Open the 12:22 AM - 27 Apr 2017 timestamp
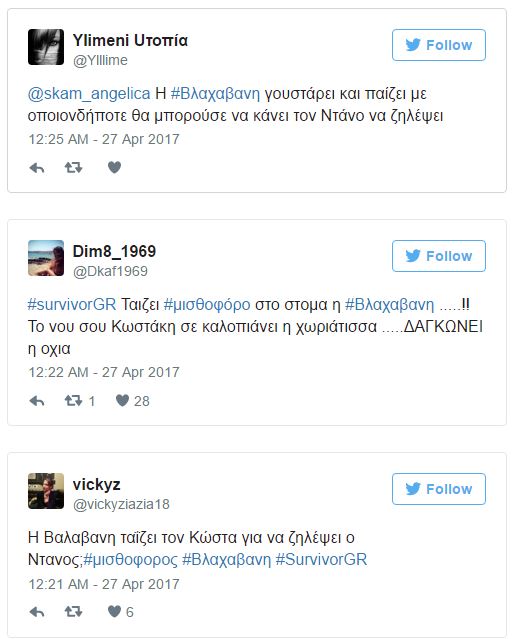The height and width of the screenshot is (639, 522). [104, 372]
